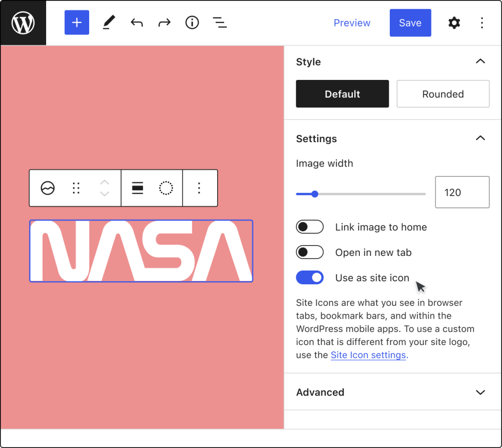Redo the last change
Image resolution: width=502 pixels, height=448 pixels.
pyautogui.click(x=164, y=23)
